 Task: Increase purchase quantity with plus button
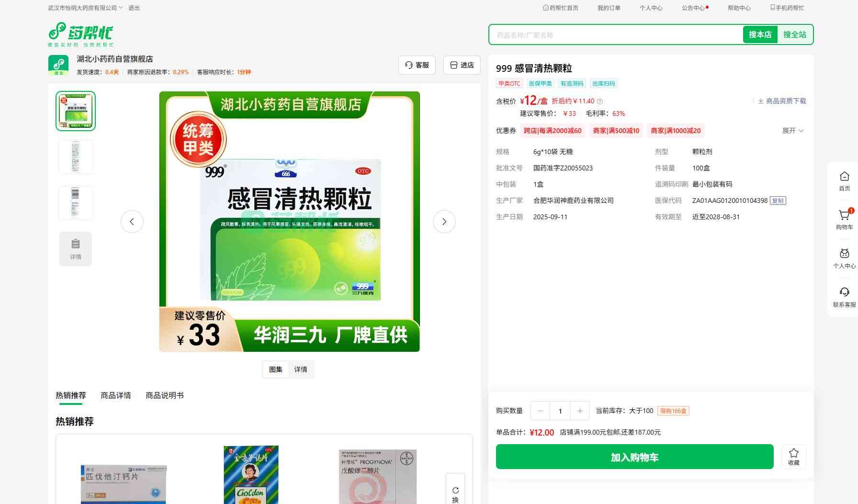580,411
